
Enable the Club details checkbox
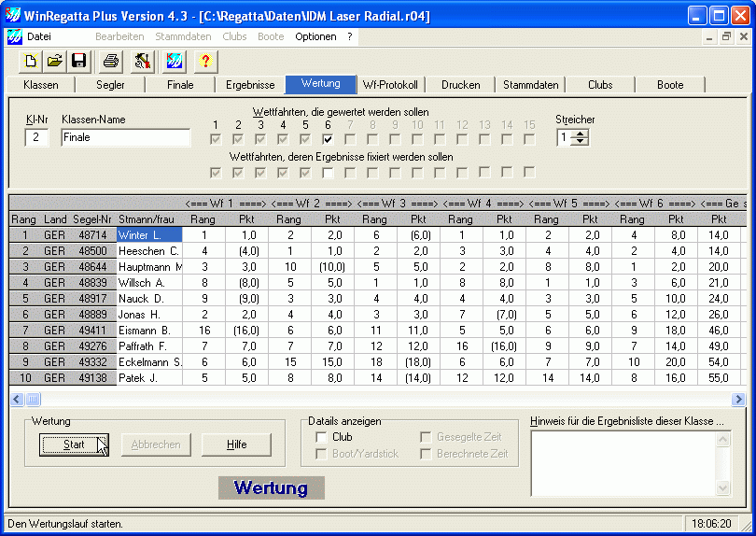(x=322, y=437)
